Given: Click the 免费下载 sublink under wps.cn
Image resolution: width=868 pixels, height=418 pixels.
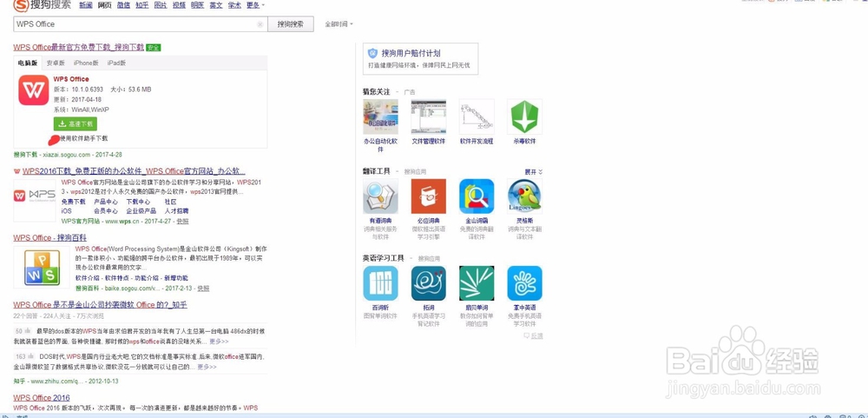Looking at the screenshot, I should point(74,202).
